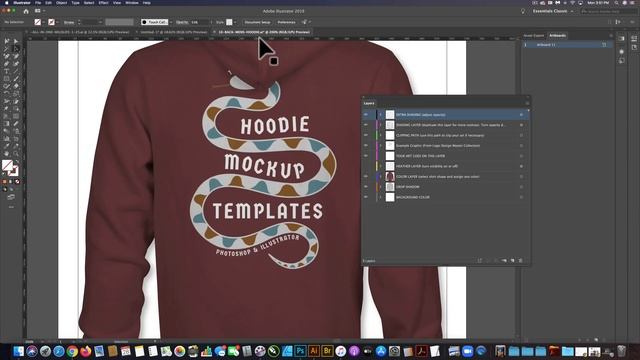Switch to the Artboards panel tab
Image resolution: width=640 pixels, height=360 pixels.
click(558, 36)
